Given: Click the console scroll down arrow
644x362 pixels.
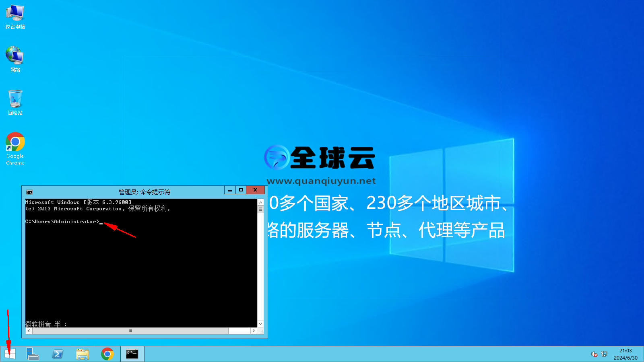Looking at the screenshot, I should pos(260,324).
